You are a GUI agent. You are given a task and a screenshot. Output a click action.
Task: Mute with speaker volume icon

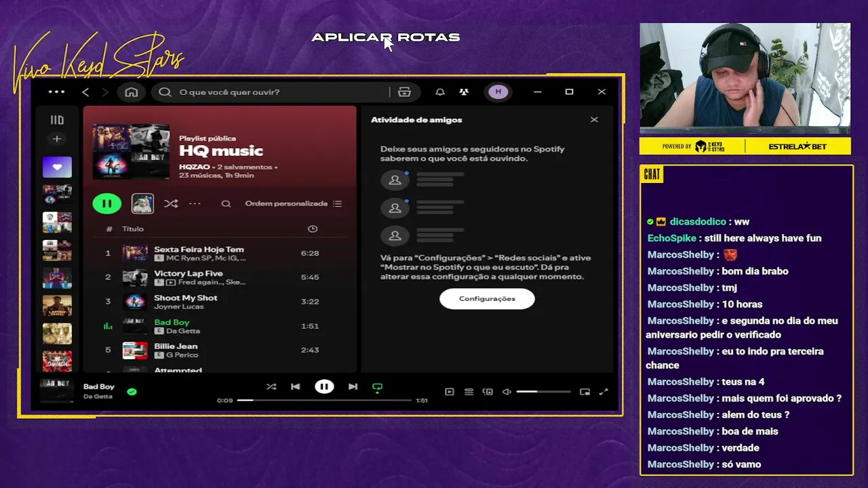click(507, 392)
